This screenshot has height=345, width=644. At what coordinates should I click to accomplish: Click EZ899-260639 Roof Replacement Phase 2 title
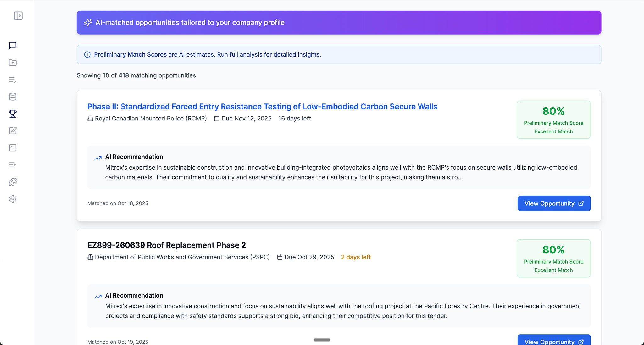coord(166,245)
